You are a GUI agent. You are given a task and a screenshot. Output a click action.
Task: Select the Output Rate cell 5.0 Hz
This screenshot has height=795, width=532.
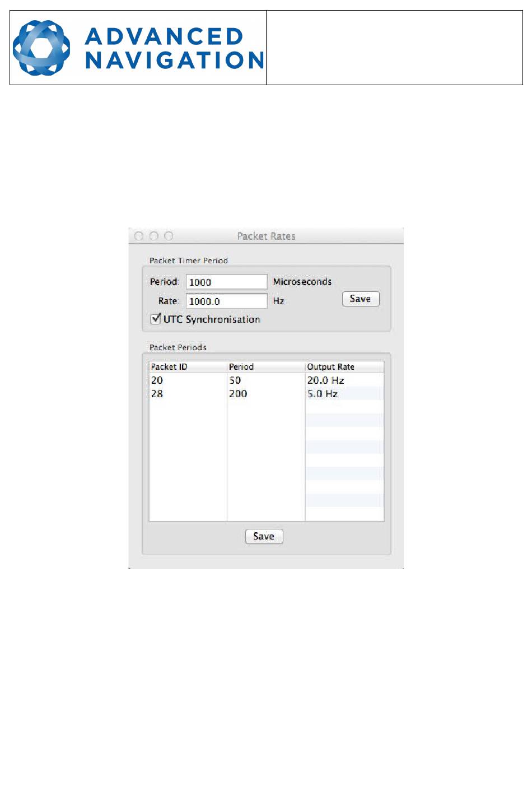coord(344,393)
